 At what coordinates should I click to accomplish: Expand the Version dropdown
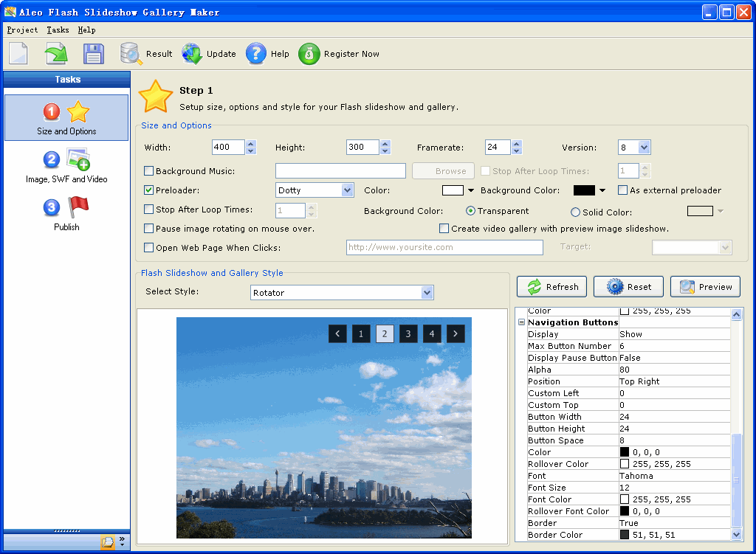(644, 148)
